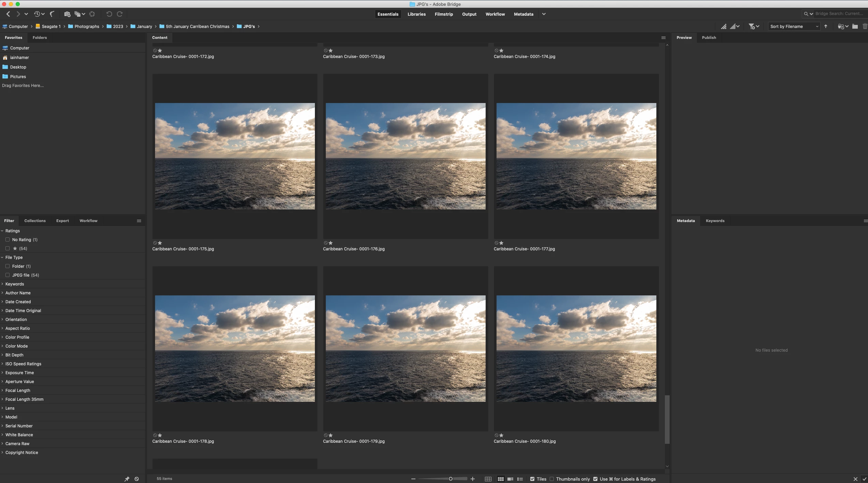
Task: Click Get Photos from Camera icon
Action: click(x=67, y=14)
